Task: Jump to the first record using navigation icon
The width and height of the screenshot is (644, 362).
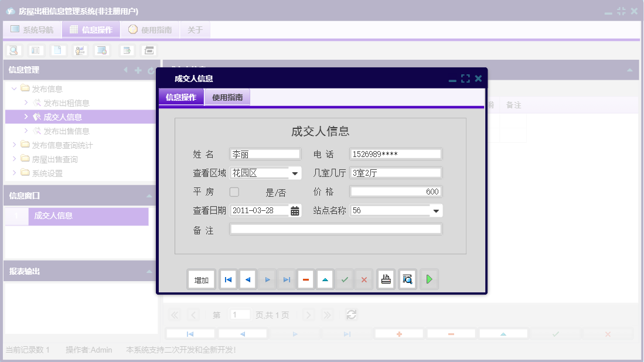Action: coord(228,279)
